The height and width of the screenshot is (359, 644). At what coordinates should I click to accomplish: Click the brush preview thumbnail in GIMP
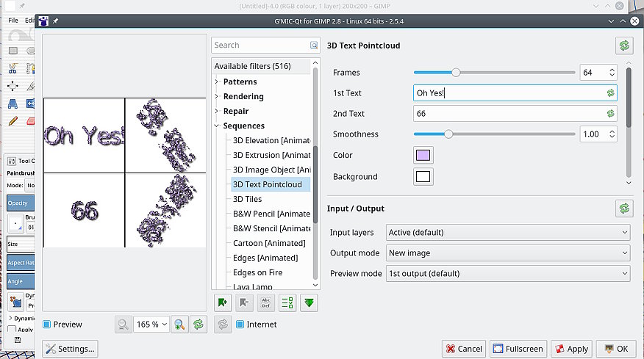[15, 224]
